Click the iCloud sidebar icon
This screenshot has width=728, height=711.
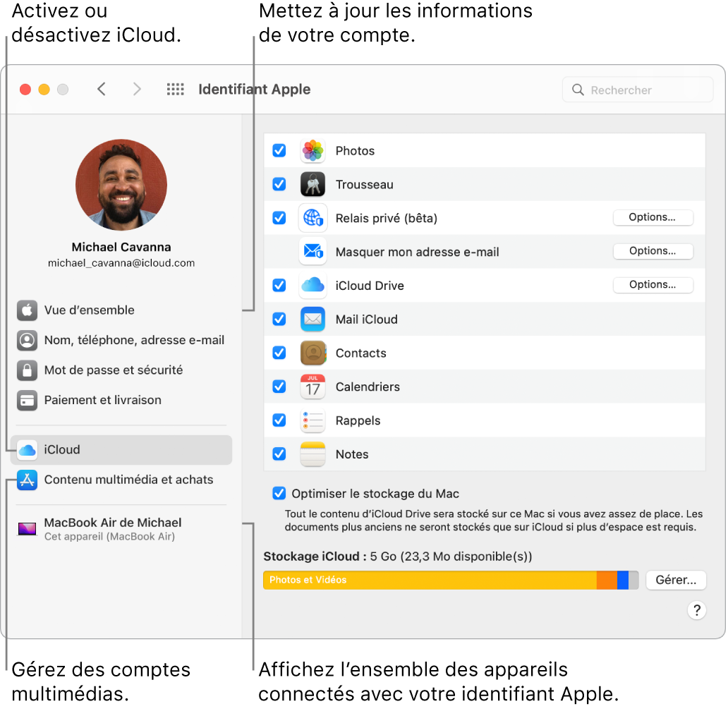[27, 449]
